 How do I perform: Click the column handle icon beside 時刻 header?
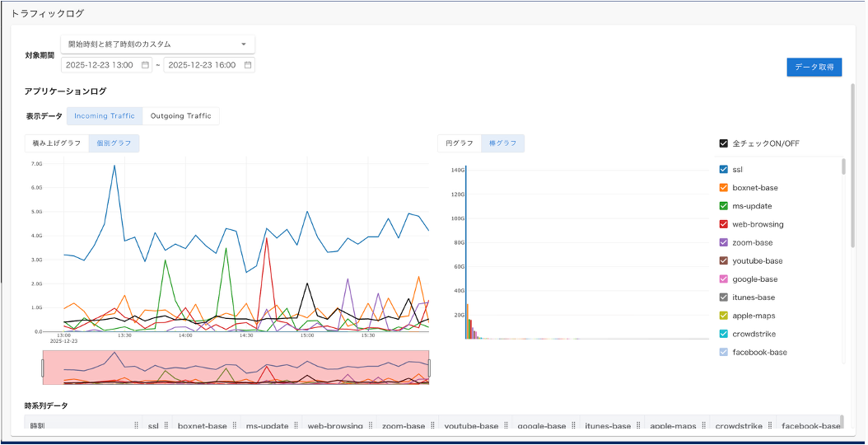137,426
